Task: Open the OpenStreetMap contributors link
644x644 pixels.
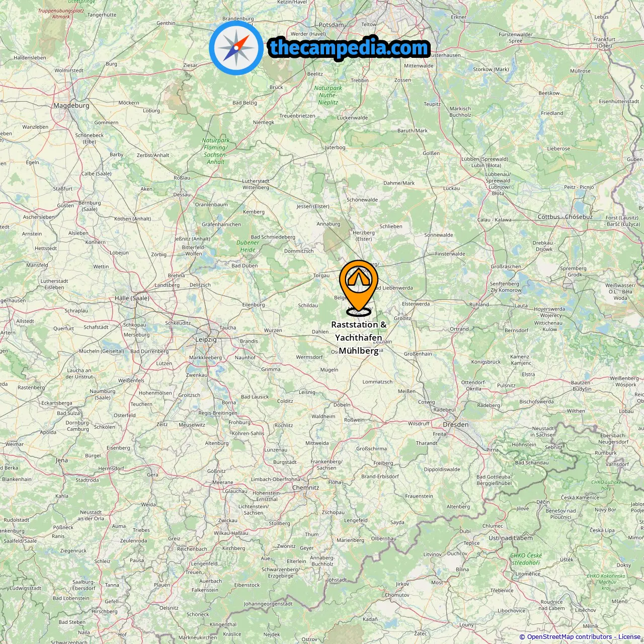Action: 569,637
